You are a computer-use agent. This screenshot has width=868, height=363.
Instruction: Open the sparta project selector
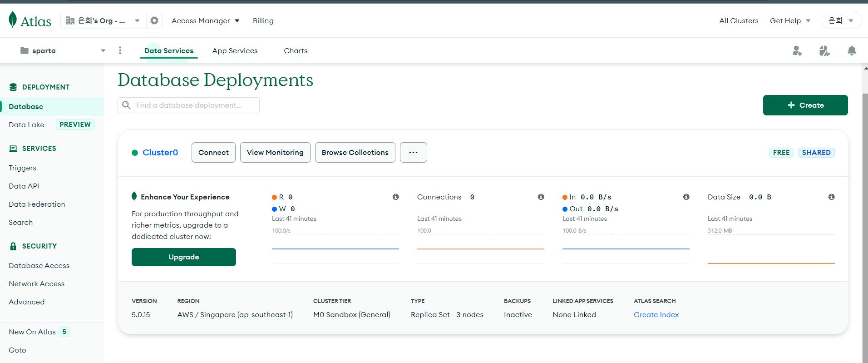click(x=63, y=50)
